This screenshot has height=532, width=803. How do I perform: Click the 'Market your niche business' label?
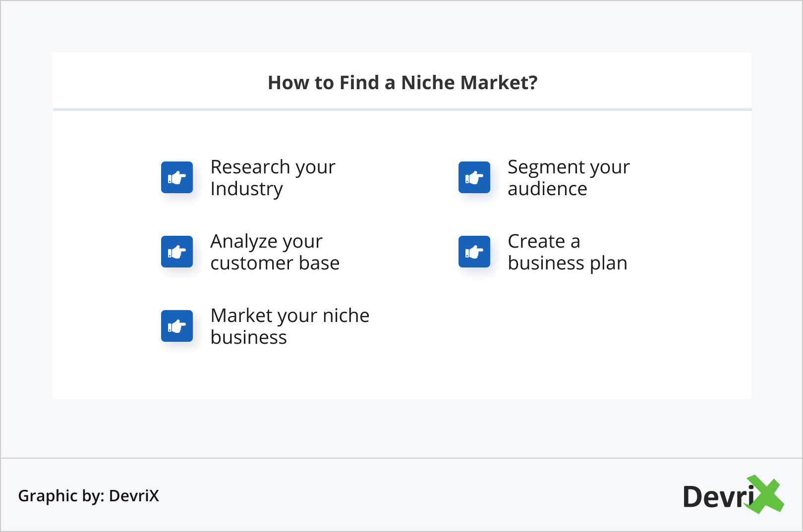tap(289, 326)
